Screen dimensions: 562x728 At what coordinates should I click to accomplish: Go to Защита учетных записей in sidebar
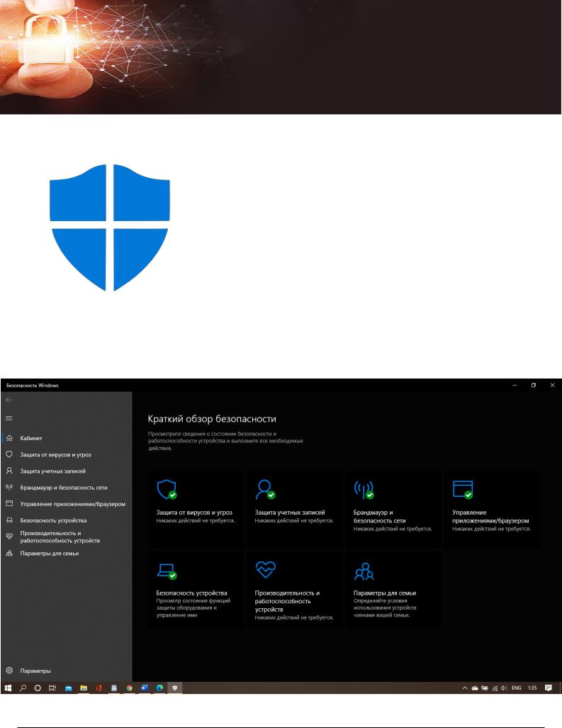53,471
